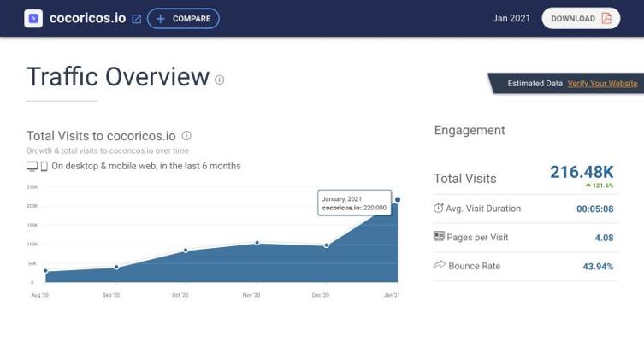Select the Aug '20 data point on chart

pyautogui.click(x=45, y=271)
